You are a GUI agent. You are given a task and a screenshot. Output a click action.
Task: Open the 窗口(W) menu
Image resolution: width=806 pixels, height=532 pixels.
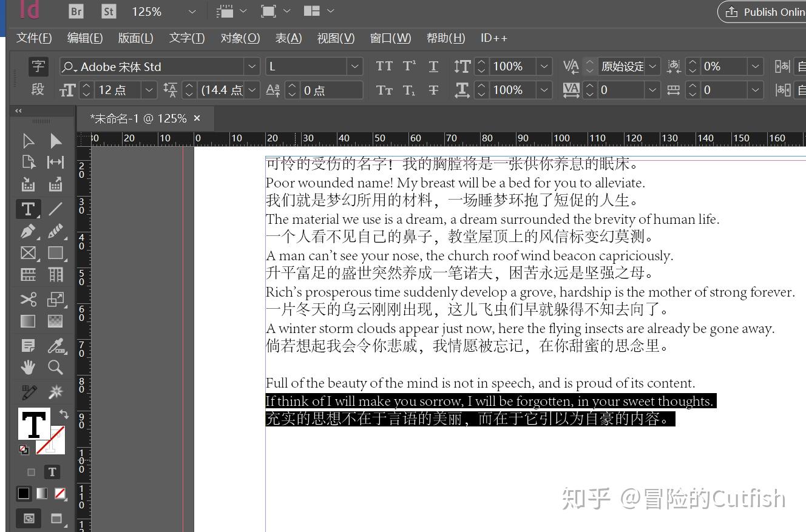click(x=390, y=38)
